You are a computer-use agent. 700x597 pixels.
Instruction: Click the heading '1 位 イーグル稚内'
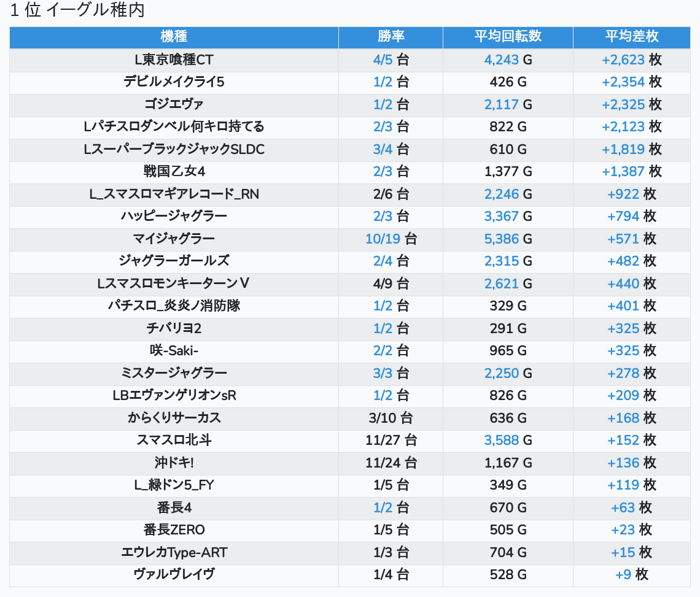pos(77,10)
